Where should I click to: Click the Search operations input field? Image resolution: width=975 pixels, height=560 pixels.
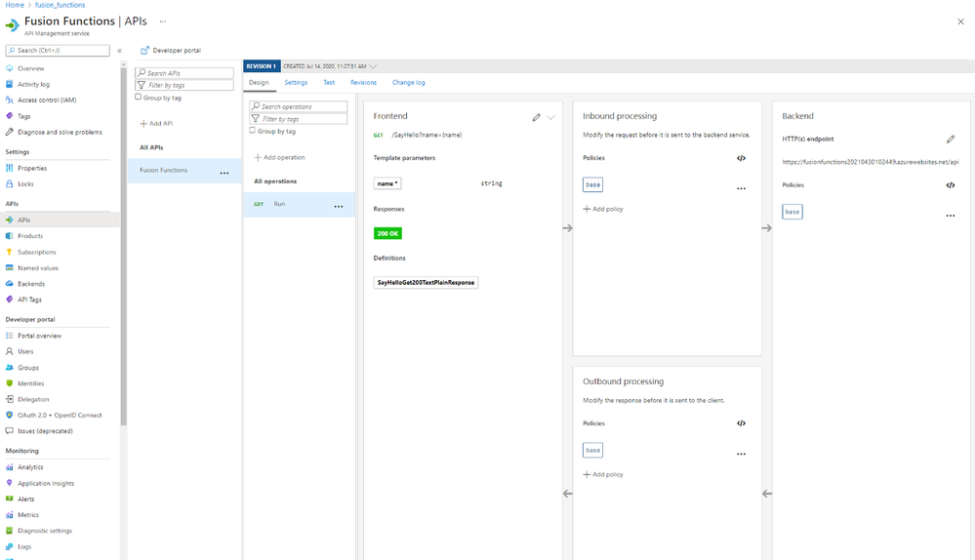pos(299,106)
